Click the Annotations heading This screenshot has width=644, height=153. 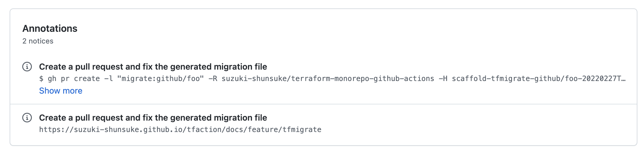[50, 28]
